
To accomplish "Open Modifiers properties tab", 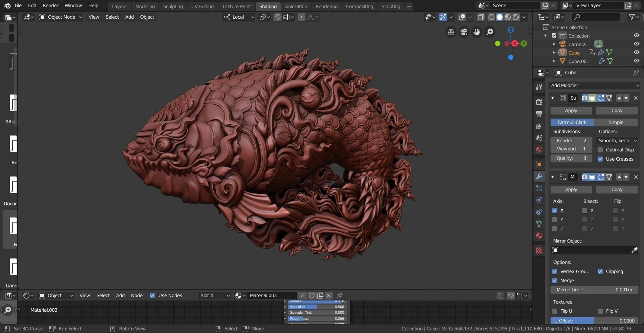I will 539,176.
